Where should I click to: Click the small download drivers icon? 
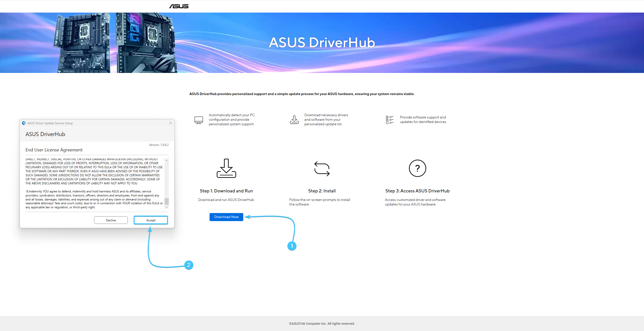coord(294,120)
